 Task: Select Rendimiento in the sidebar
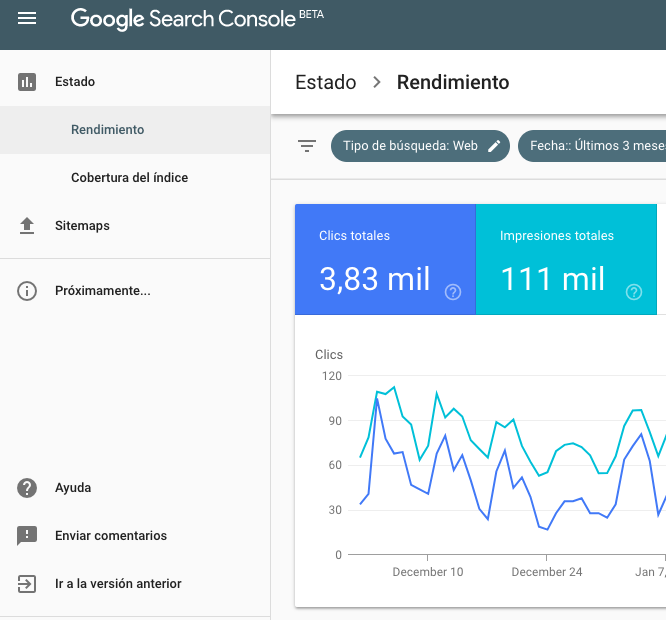[108, 130]
